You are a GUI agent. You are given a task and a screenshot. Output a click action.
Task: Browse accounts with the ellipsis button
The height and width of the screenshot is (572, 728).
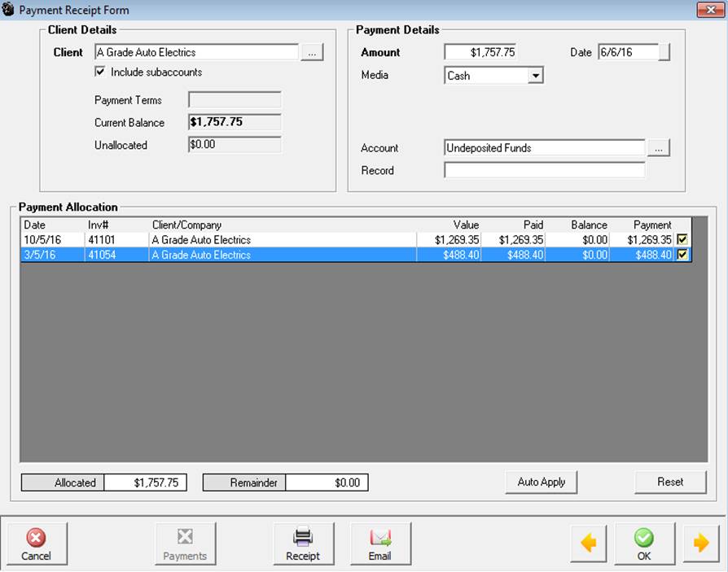point(658,148)
